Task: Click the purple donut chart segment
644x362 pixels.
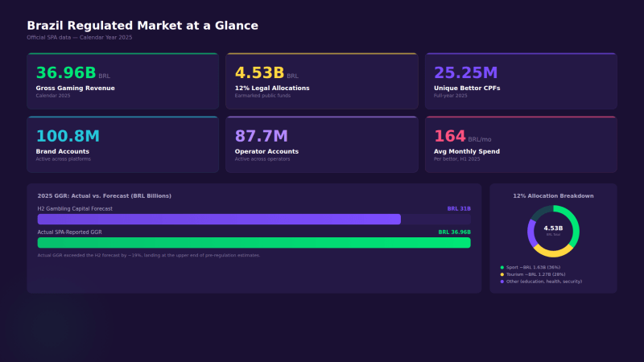Action: (x=530, y=233)
